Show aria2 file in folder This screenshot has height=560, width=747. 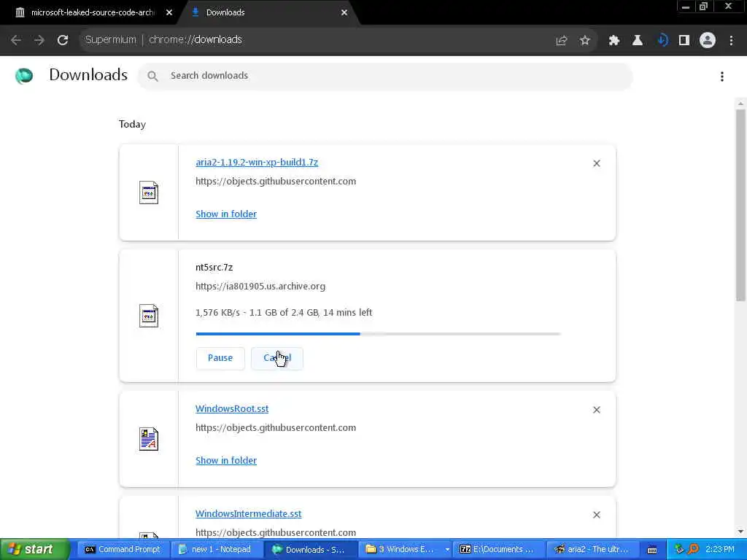click(x=226, y=214)
